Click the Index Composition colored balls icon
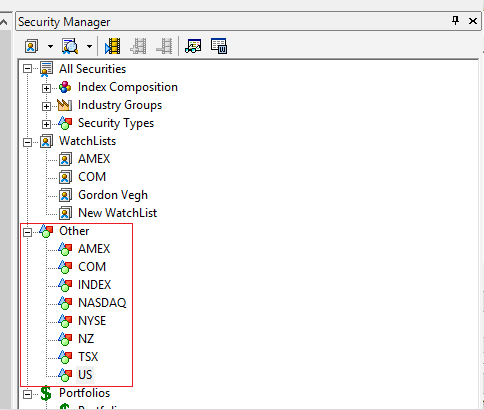This screenshot has width=484, height=410. pos(65,87)
